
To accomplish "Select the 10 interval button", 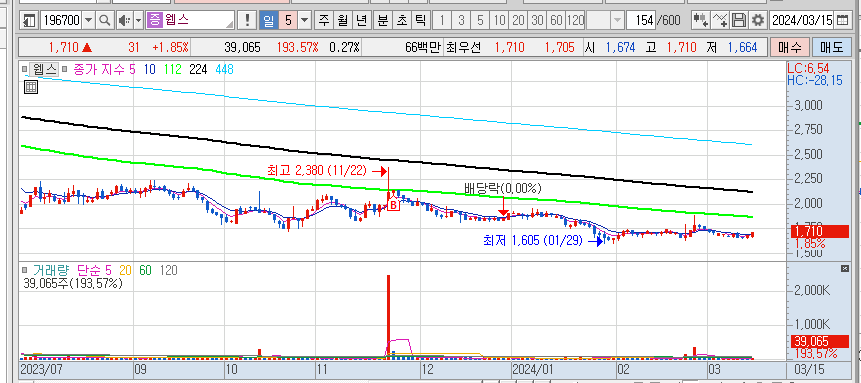I will coord(499,21).
